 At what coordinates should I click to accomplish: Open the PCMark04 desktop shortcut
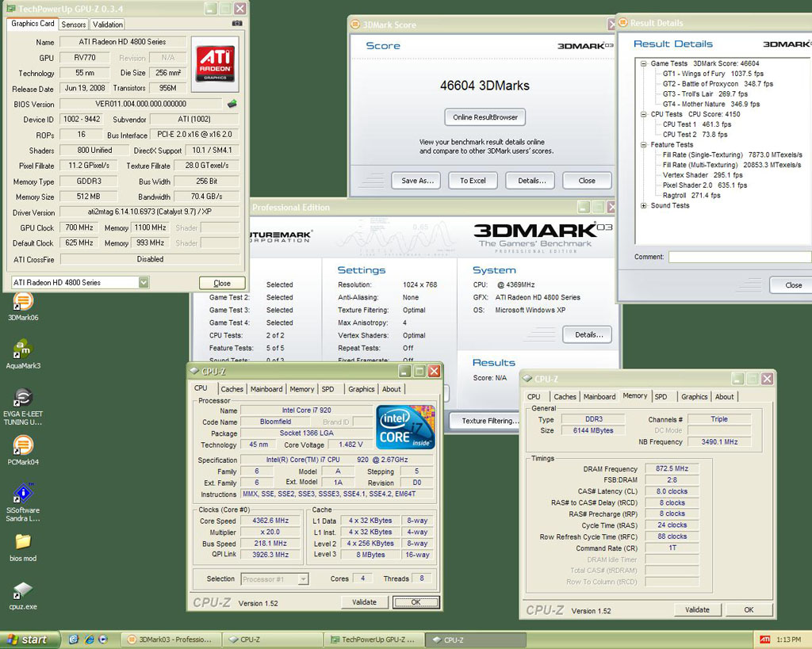(23, 450)
